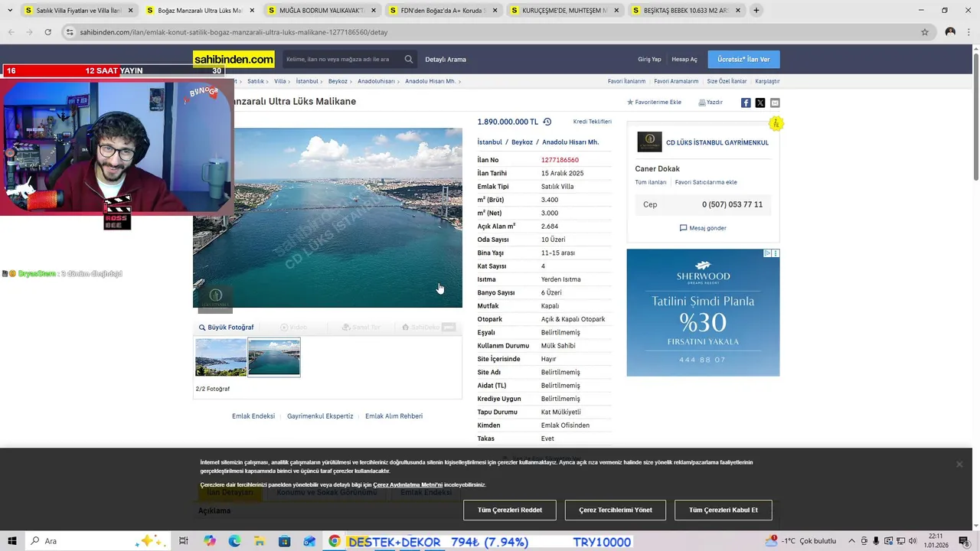980x551 pixels.
Task: View seller's Tüm İlanları
Action: tap(651, 182)
